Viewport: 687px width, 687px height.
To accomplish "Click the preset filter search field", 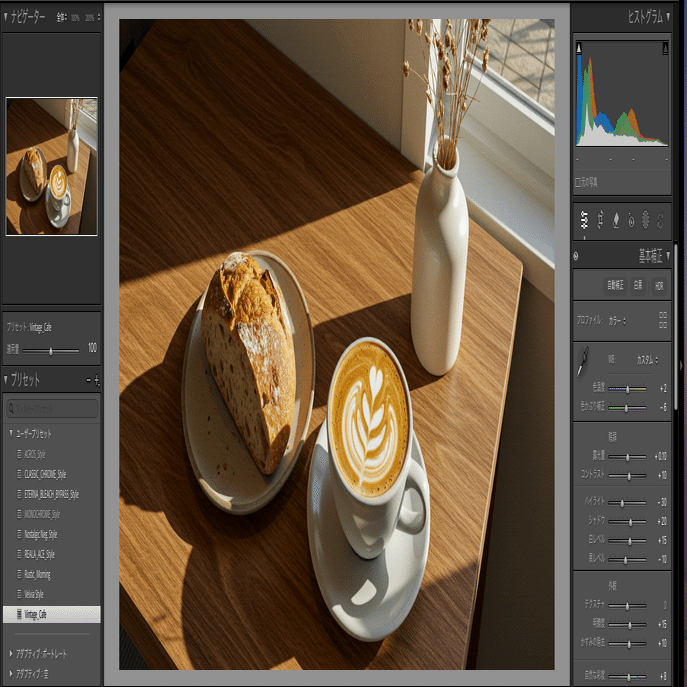I will [x=52, y=408].
